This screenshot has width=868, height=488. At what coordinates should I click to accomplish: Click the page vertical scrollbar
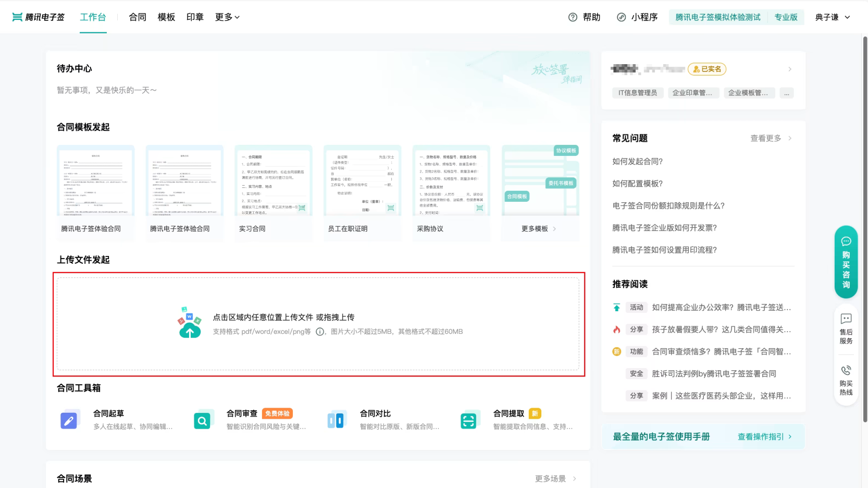tap(865, 229)
